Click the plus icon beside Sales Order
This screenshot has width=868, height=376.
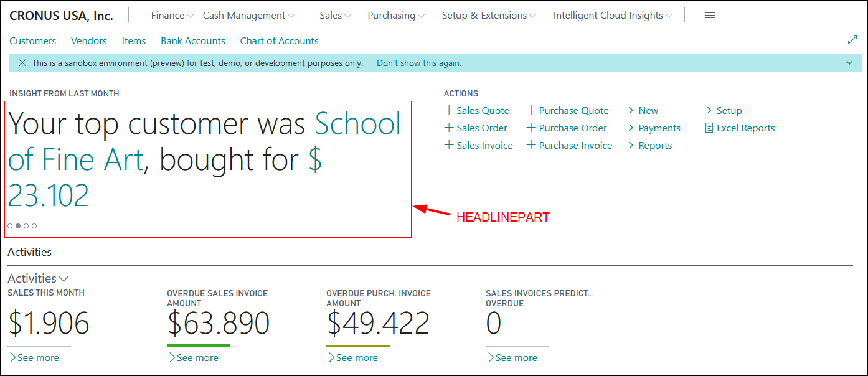(x=449, y=128)
